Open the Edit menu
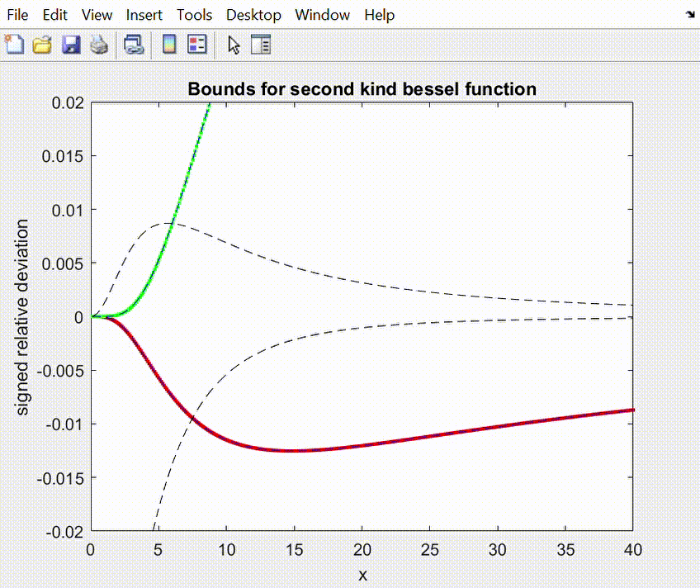Screen dimensions: 700x588 (x=54, y=15)
